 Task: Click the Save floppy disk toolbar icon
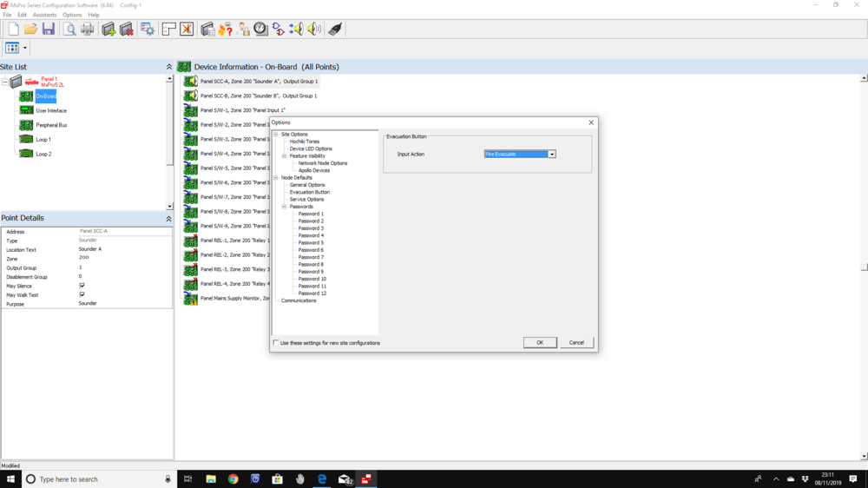tap(49, 30)
